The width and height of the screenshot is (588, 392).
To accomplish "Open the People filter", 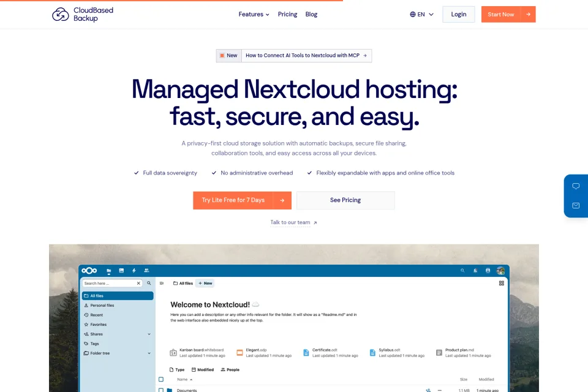I will coord(230,370).
